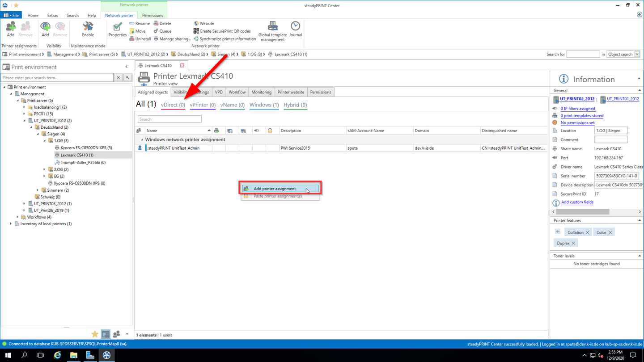Viewport: 644px width, 362px height.
Task: Filter by vPrinter (0) assignments
Action: coord(203,105)
